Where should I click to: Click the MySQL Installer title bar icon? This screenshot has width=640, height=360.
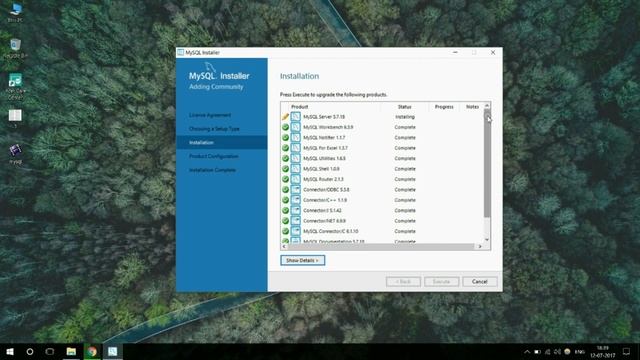point(181,52)
